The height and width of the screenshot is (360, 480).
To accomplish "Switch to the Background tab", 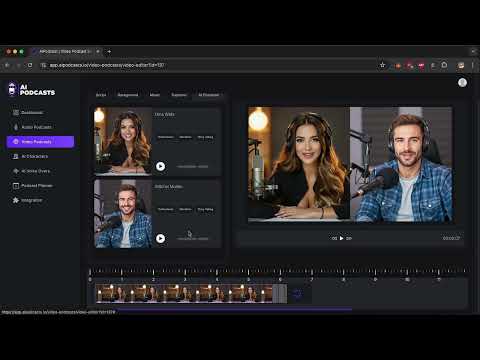I will pyautogui.click(x=128, y=95).
